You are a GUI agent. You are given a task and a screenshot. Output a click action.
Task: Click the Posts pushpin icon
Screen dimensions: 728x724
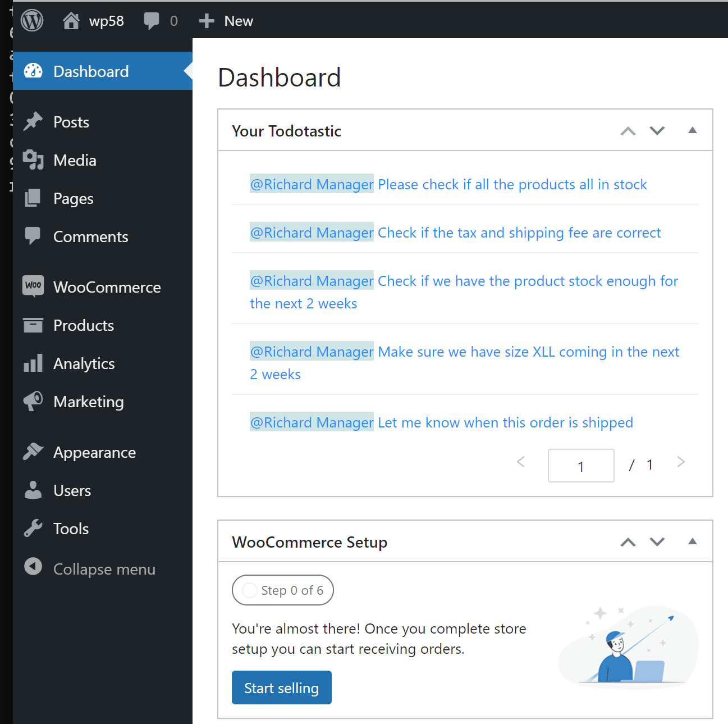point(33,121)
